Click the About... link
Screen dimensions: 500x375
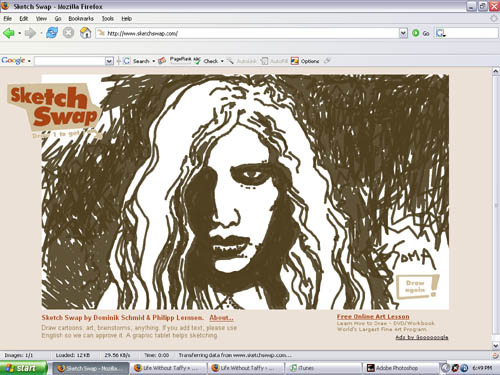tap(221, 318)
